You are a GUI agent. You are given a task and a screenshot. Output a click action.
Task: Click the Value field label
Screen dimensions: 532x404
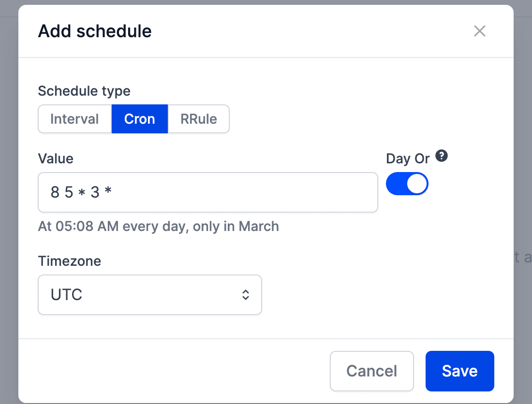tap(56, 159)
